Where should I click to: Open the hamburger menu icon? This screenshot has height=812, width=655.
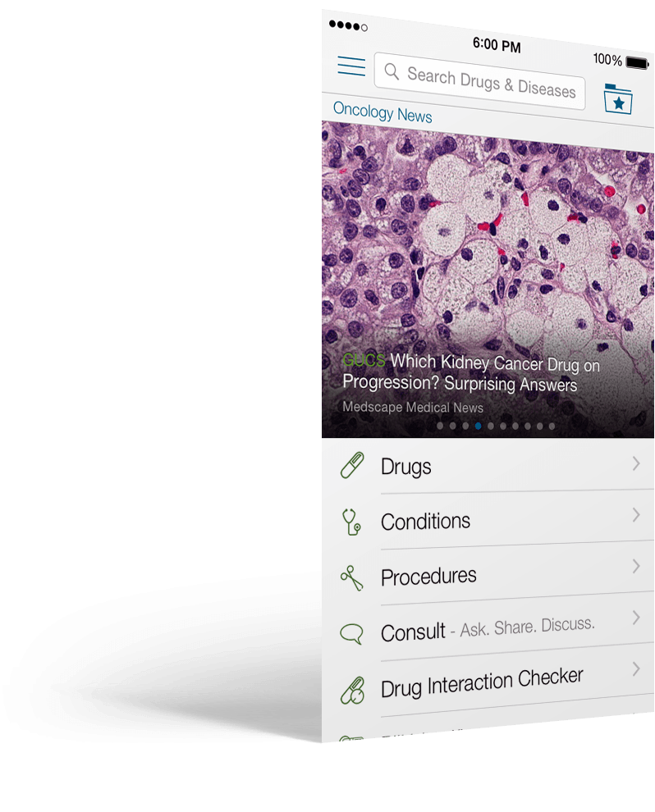[x=351, y=66]
